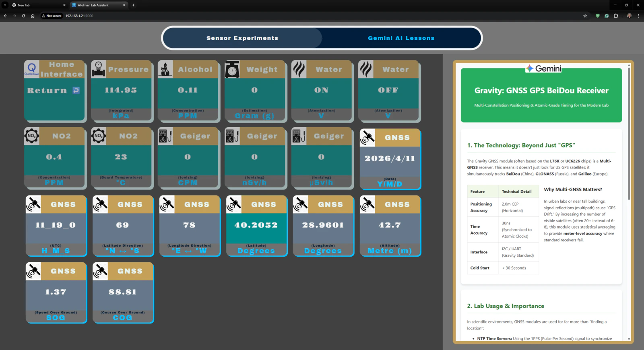Go back in browser history
This screenshot has width=644, height=350.
6,16
